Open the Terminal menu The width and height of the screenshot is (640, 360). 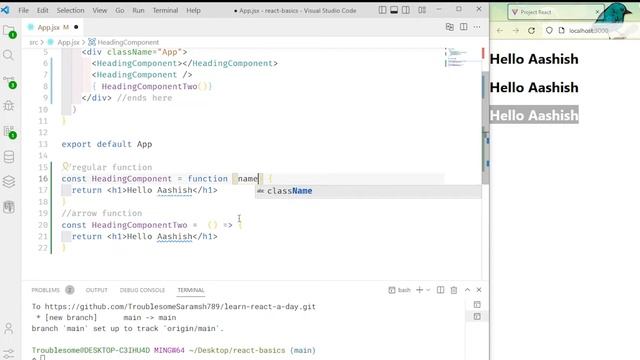(x=165, y=10)
